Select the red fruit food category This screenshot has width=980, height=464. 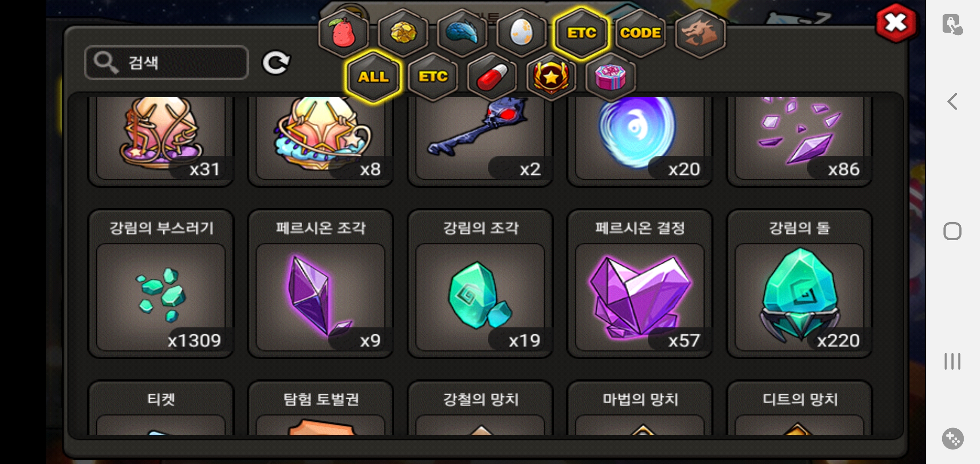[x=343, y=33]
